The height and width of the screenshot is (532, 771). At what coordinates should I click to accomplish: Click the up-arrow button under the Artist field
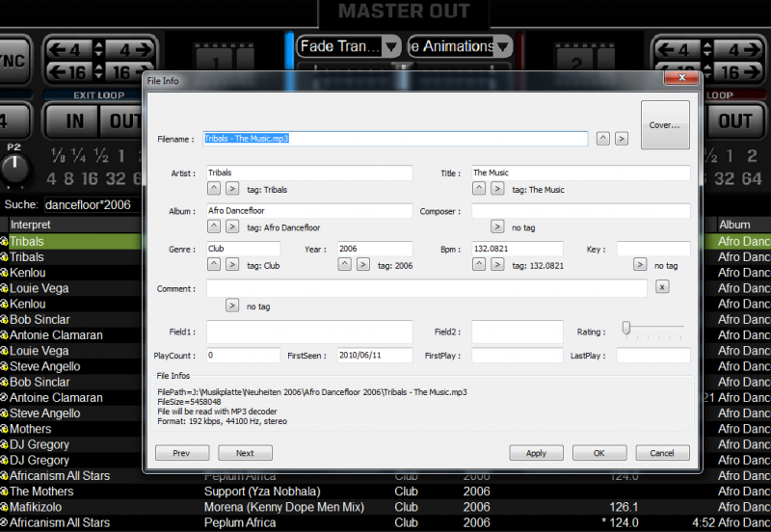coord(214,189)
